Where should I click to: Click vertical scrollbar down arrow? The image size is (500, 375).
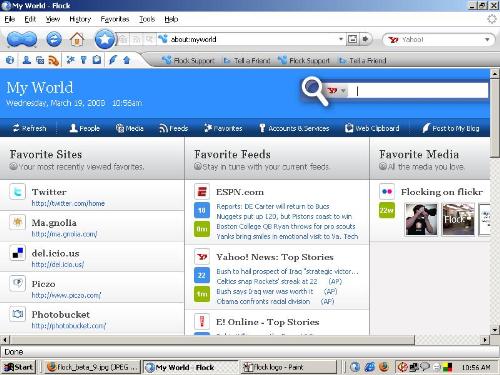[x=495, y=330]
